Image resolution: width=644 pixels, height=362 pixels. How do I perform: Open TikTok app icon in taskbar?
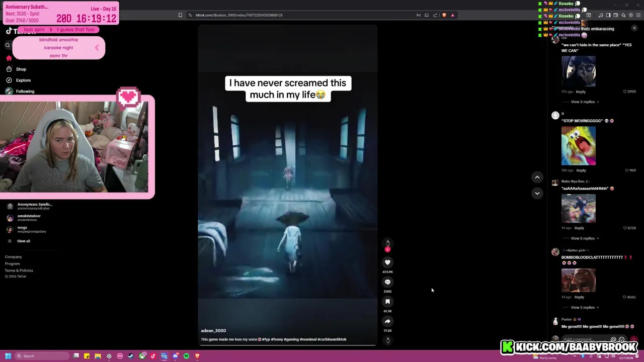click(153, 356)
